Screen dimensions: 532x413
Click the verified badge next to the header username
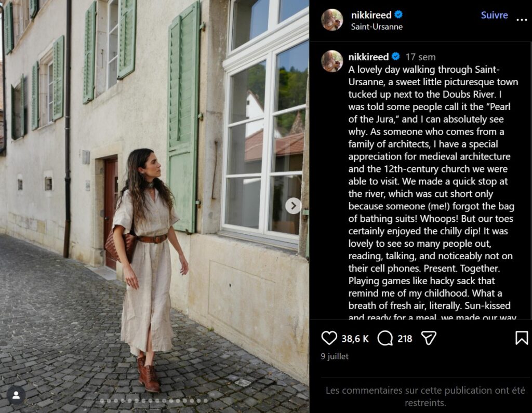[398, 15]
